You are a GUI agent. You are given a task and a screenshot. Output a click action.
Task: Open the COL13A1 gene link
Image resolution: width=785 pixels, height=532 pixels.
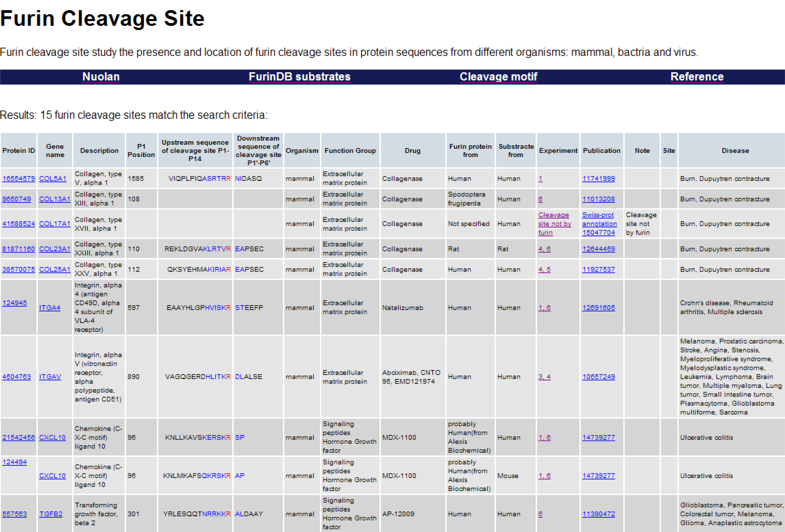pyautogui.click(x=54, y=199)
